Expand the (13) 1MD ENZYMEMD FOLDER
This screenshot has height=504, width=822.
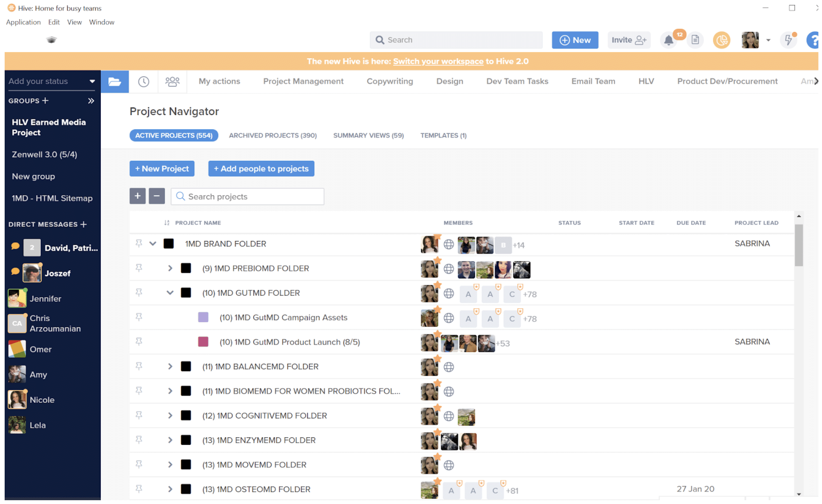tap(170, 440)
